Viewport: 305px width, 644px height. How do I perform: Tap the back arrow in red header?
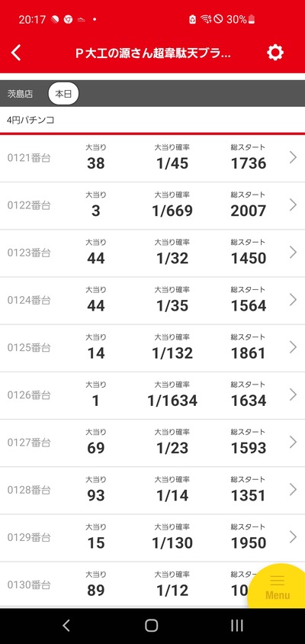point(16,53)
